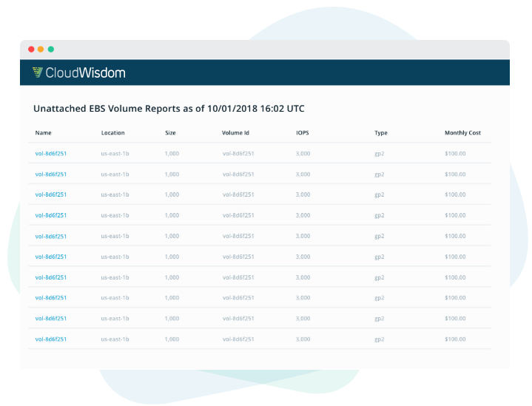Click the 1,000 size value in the first row
Image resolution: width=532 pixels, height=406 pixels.
pyautogui.click(x=172, y=154)
